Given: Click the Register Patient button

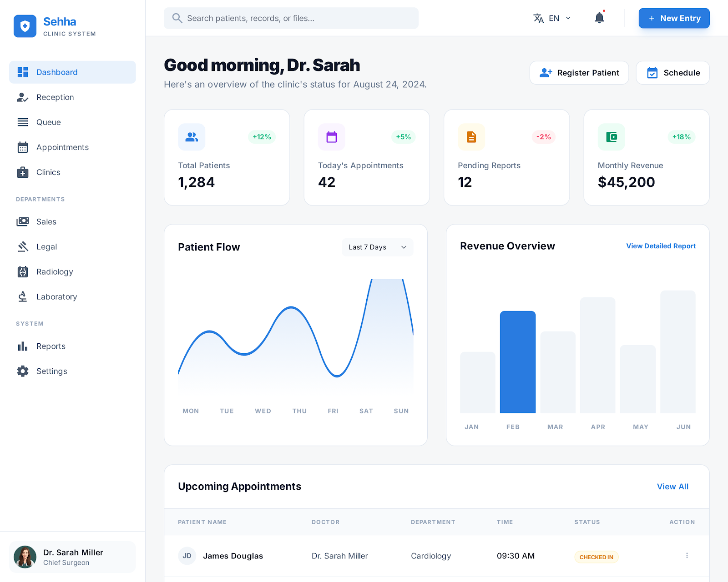Looking at the screenshot, I should (579, 73).
